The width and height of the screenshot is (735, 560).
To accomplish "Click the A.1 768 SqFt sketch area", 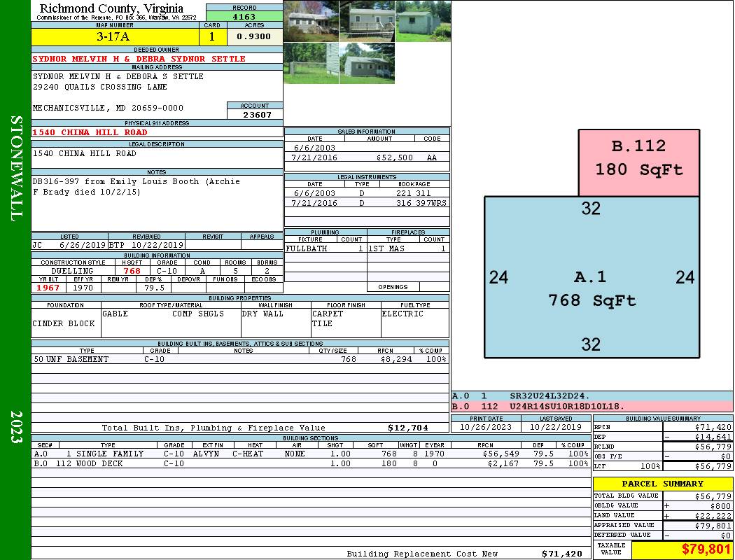I will point(591,277).
